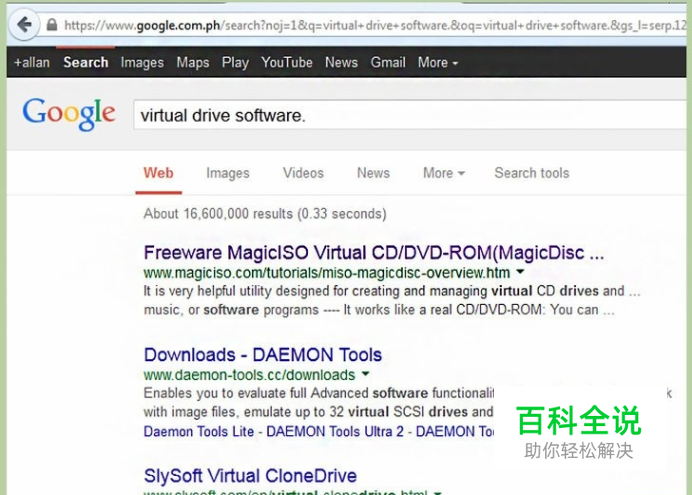Open Maps in the black Google bar

(x=193, y=63)
